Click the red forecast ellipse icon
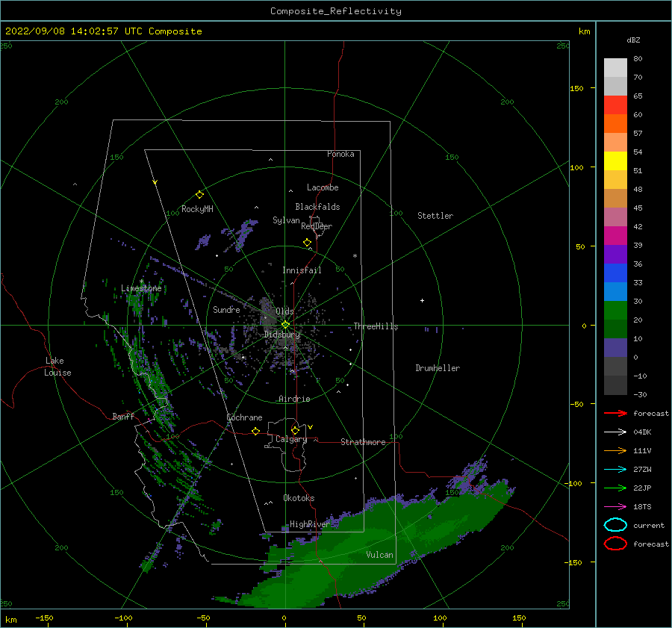Screen dimensions: 672x628 click(615, 544)
